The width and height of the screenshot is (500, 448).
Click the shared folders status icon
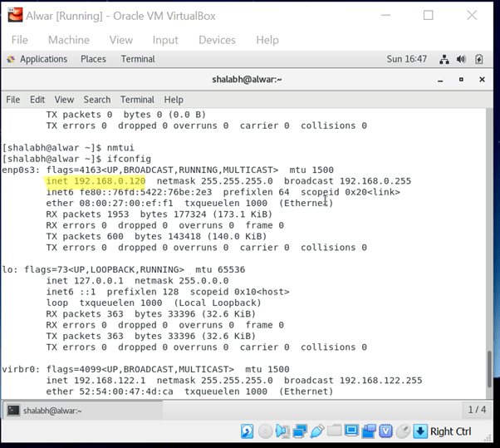coord(335,431)
